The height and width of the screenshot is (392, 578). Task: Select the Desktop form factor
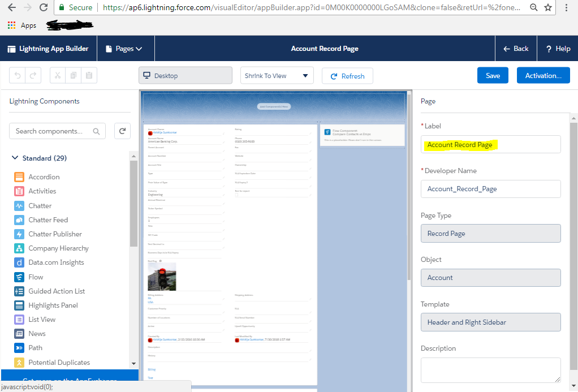[185, 76]
